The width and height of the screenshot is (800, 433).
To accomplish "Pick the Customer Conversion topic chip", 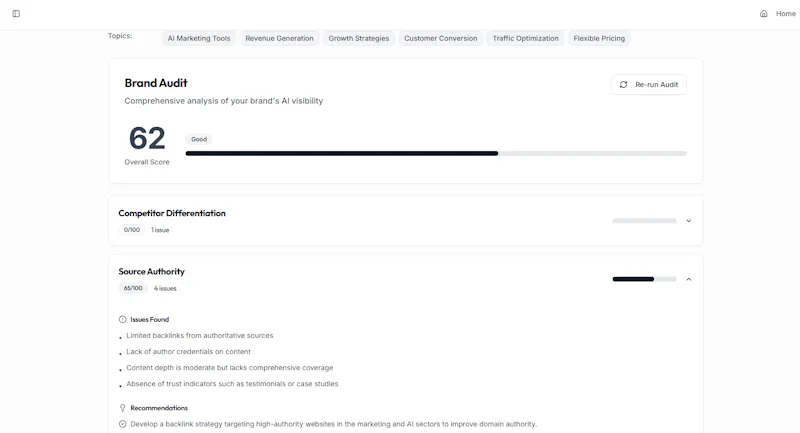I will coord(441,38).
